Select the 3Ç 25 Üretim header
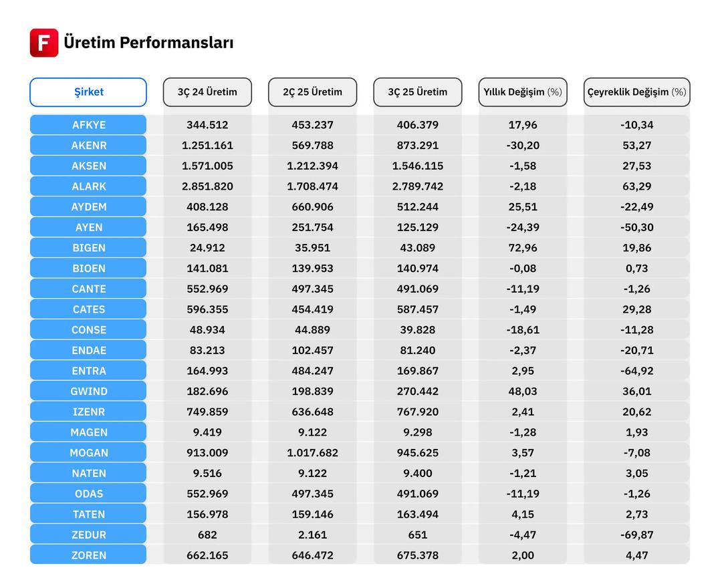This screenshot has width=722, height=588. point(418,92)
